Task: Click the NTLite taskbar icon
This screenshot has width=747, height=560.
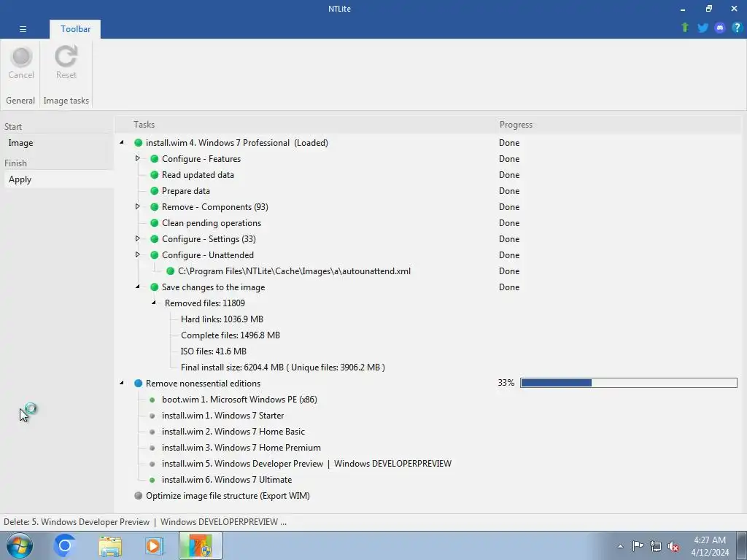Action: click(201, 545)
